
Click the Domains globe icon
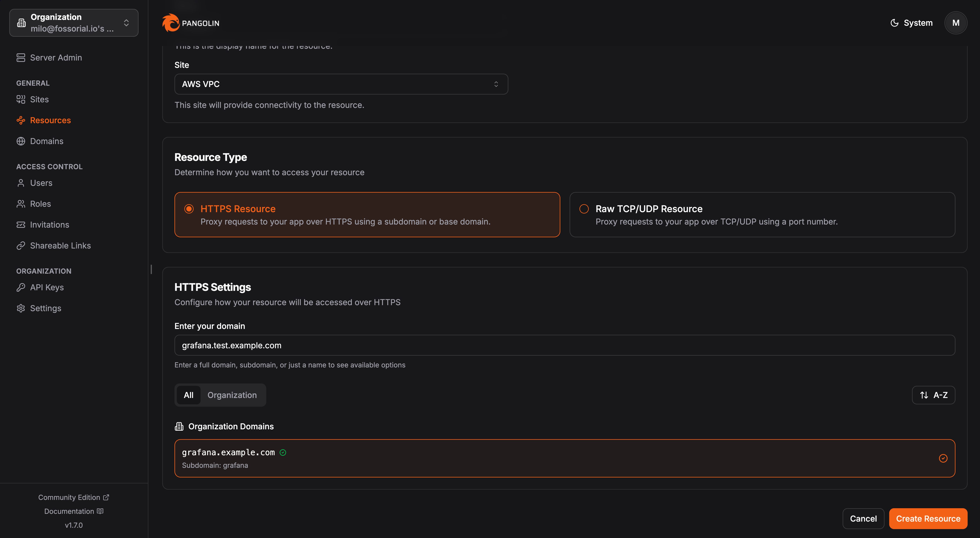(21, 141)
